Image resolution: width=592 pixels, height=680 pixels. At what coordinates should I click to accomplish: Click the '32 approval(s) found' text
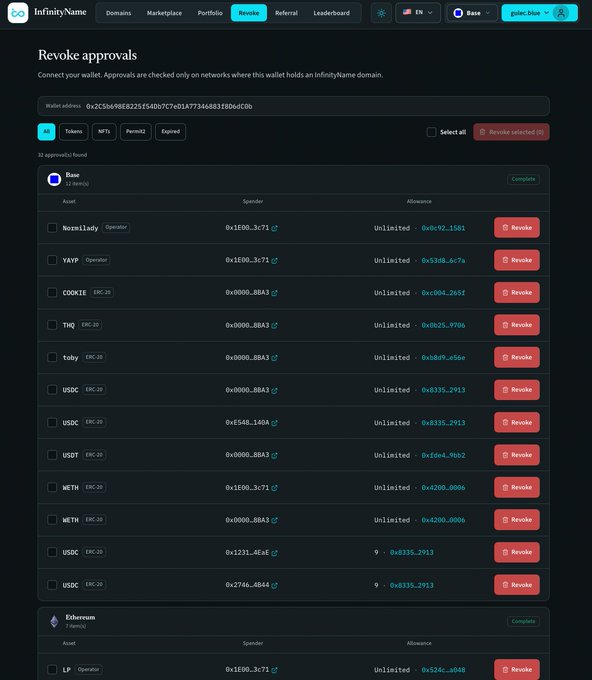click(62, 155)
